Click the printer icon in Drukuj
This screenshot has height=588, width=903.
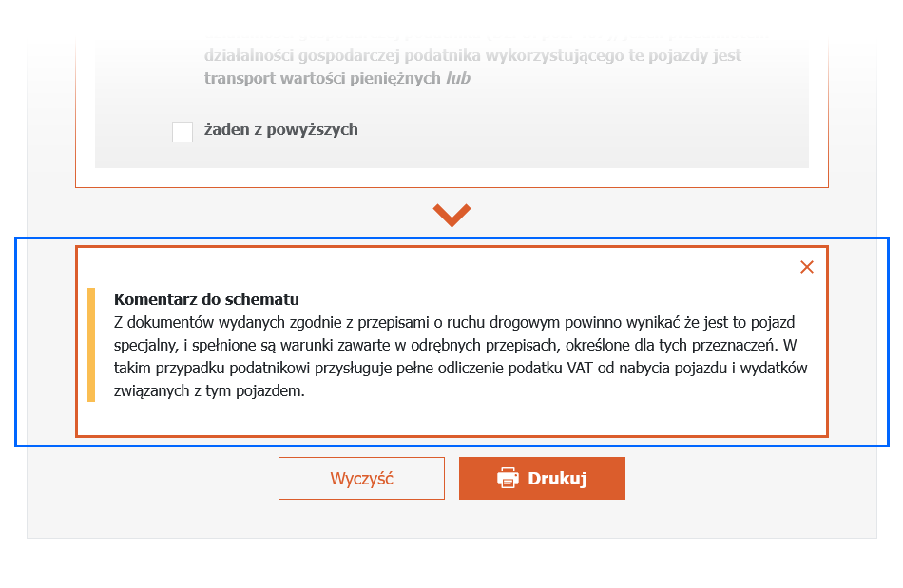pyautogui.click(x=508, y=478)
